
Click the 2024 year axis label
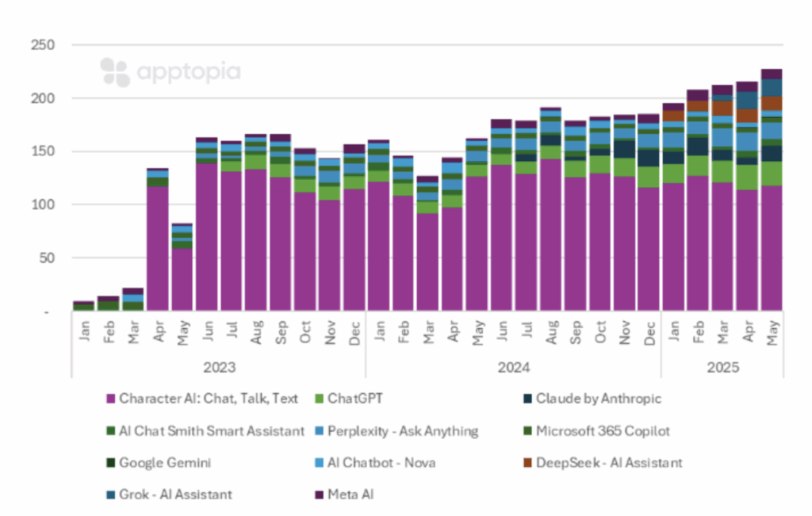[x=514, y=368]
